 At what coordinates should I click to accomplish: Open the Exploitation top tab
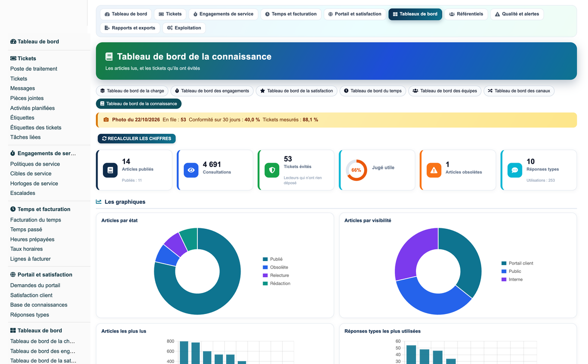click(184, 28)
